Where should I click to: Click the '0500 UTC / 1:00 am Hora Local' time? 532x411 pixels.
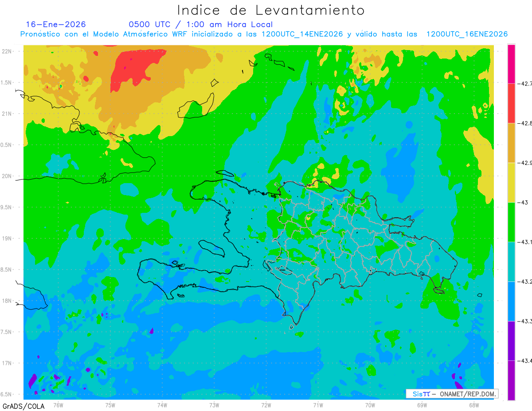200,24
